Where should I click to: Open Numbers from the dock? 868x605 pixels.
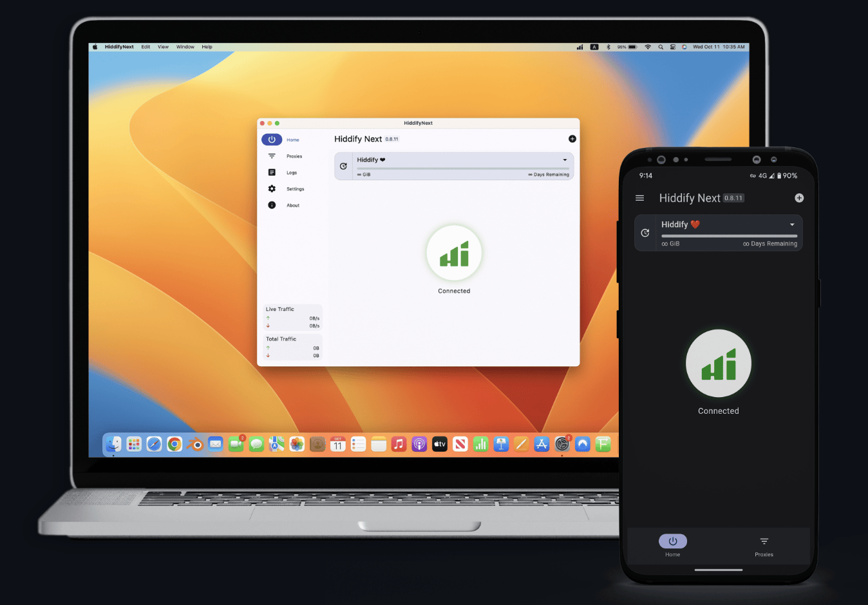[x=481, y=444]
